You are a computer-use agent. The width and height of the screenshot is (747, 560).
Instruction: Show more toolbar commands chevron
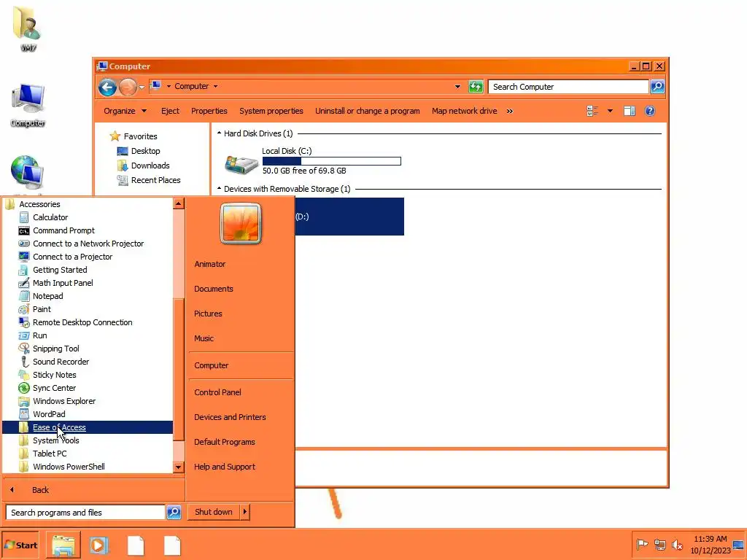pos(510,112)
